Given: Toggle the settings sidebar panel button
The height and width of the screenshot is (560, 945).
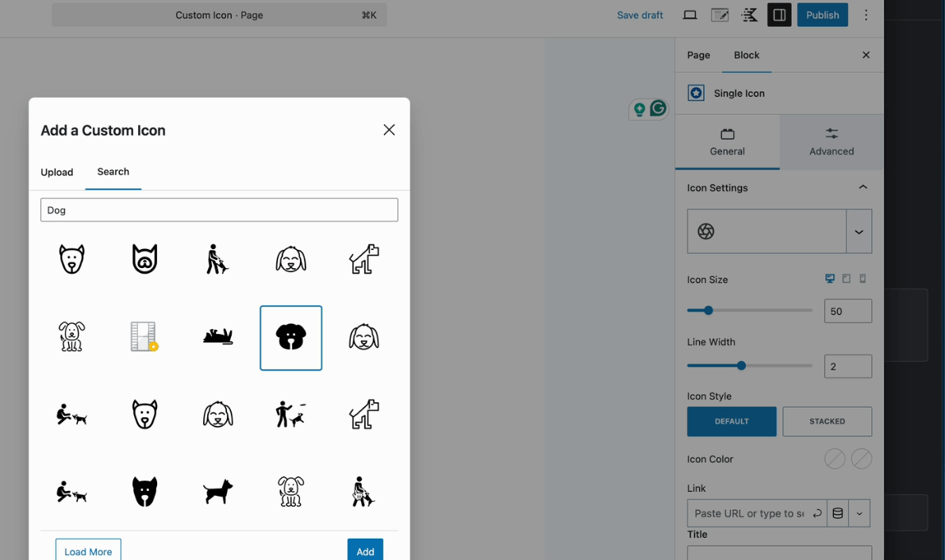Looking at the screenshot, I should (x=779, y=15).
